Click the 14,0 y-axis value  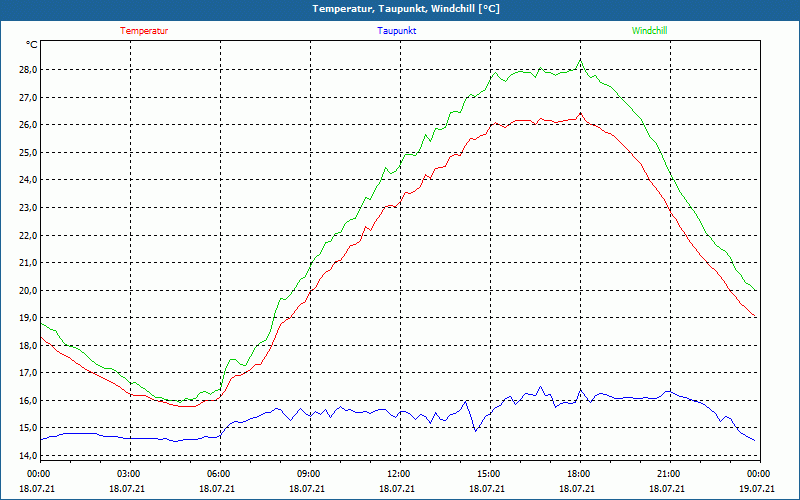28,456
